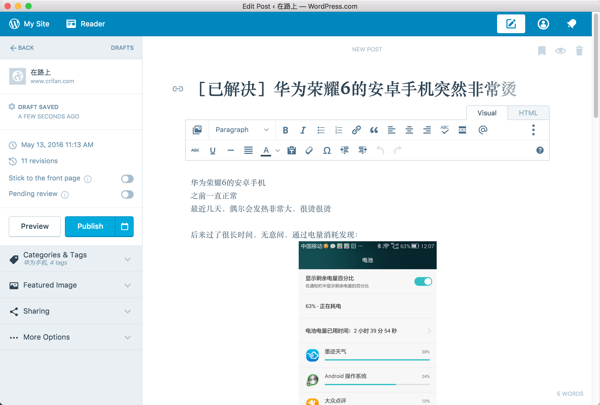Click the window vertical scrollbar

coord(596,65)
